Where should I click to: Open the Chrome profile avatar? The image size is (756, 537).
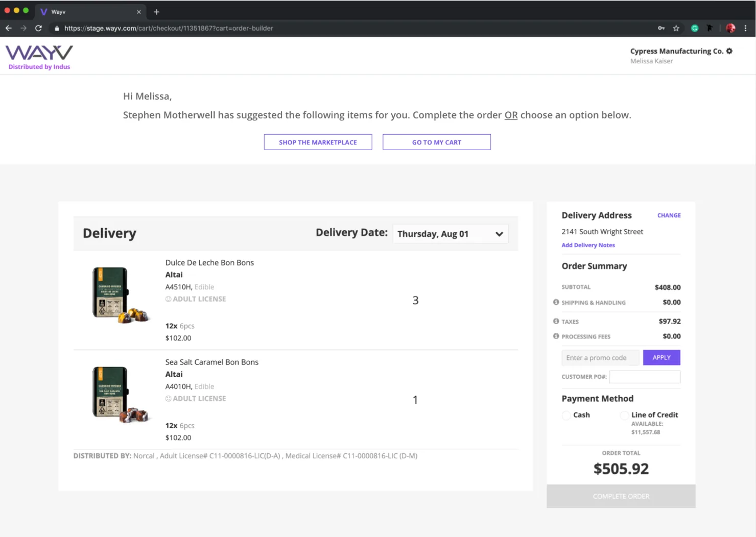click(731, 28)
